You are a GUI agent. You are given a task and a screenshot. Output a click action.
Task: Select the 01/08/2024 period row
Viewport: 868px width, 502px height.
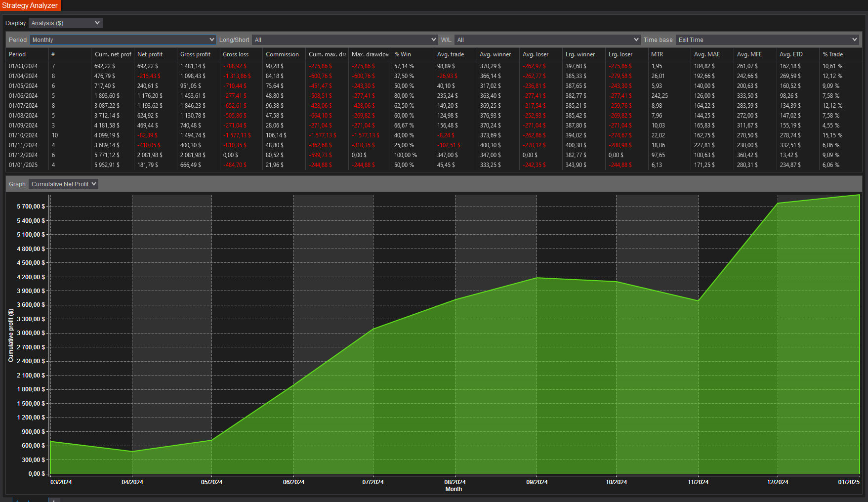(x=434, y=116)
